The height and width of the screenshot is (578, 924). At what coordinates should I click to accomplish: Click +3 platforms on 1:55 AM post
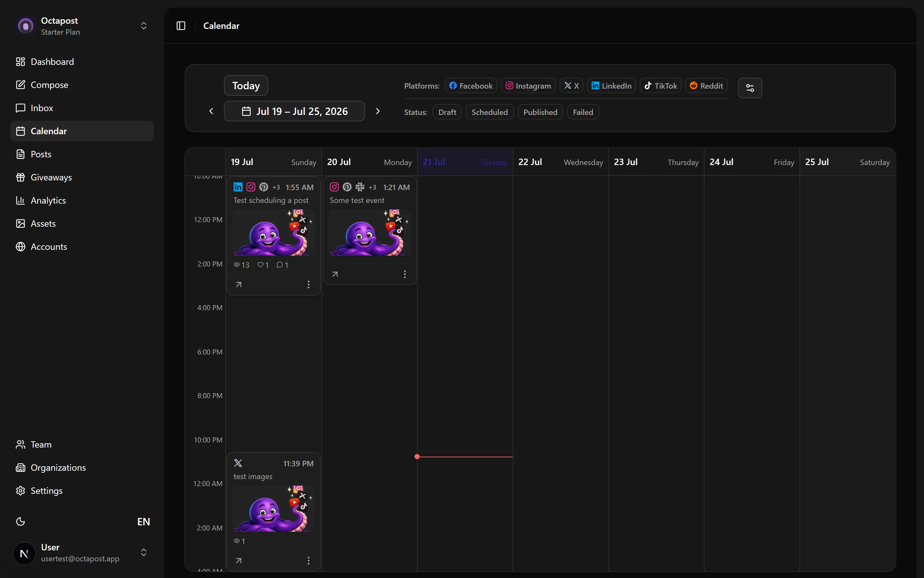point(276,187)
